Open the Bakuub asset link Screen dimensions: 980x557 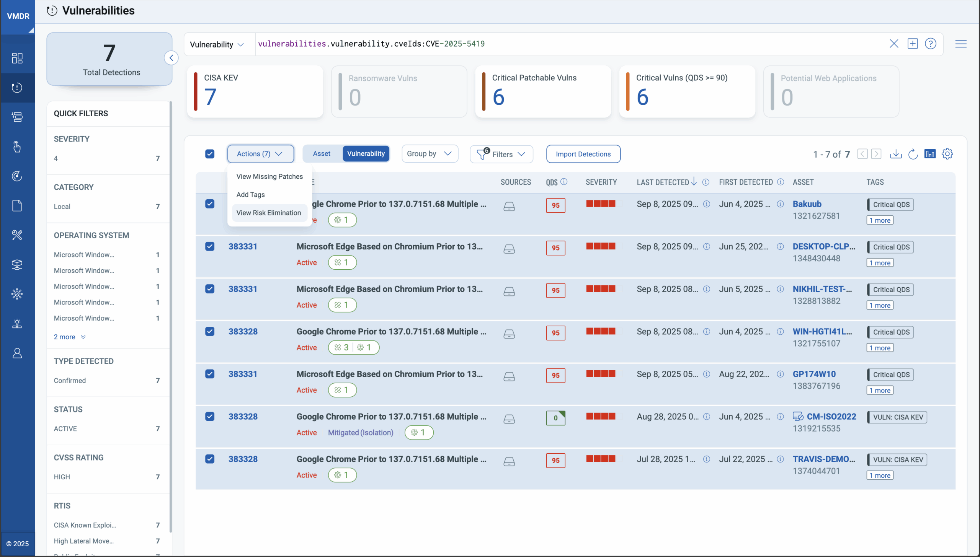pyautogui.click(x=807, y=204)
